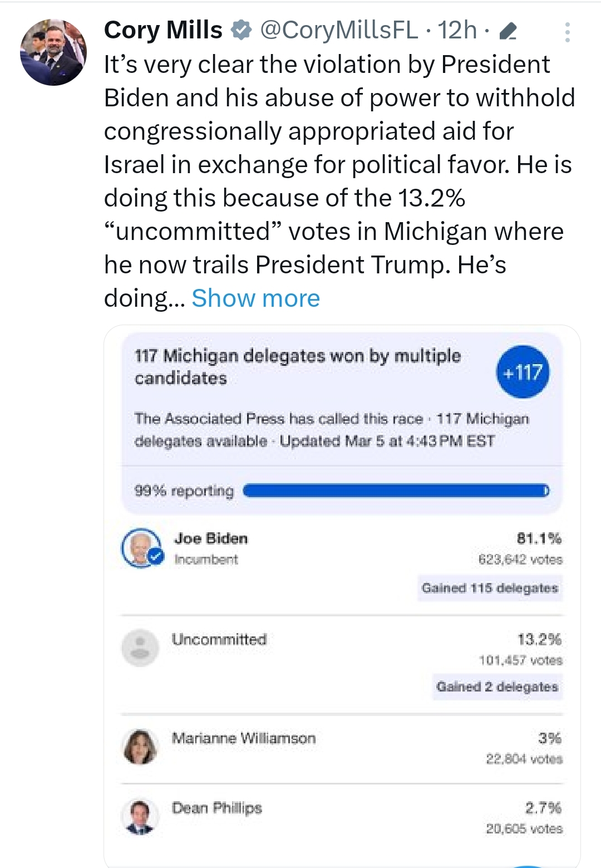Click the tweet body text

(x=334, y=164)
